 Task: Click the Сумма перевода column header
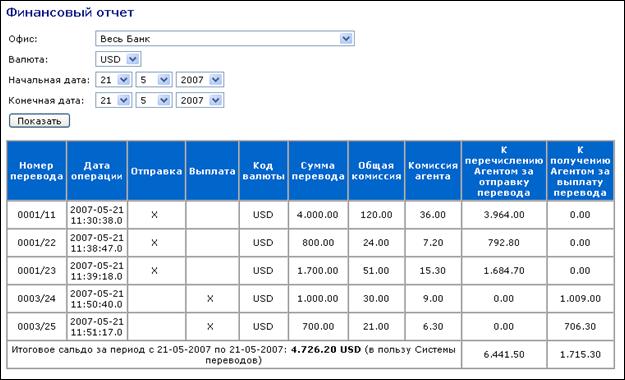pyautogui.click(x=318, y=171)
